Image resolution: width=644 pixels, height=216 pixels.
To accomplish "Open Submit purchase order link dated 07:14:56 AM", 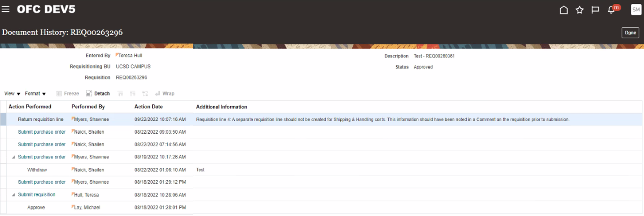I will pyautogui.click(x=41, y=145).
